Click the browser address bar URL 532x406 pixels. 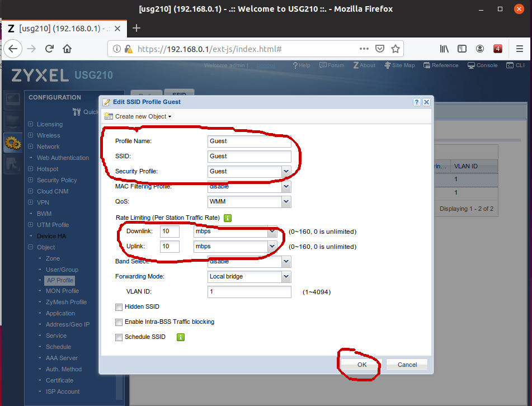click(209, 49)
